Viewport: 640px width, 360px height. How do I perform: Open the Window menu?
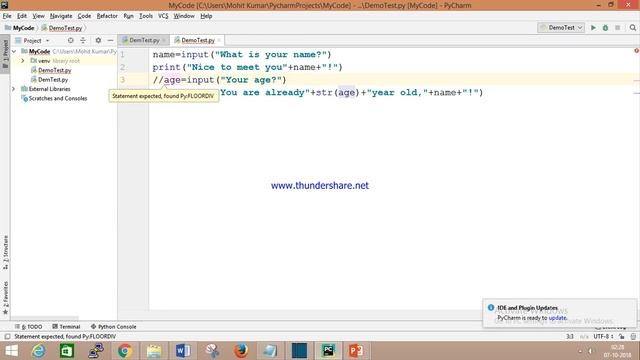click(x=184, y=16)
